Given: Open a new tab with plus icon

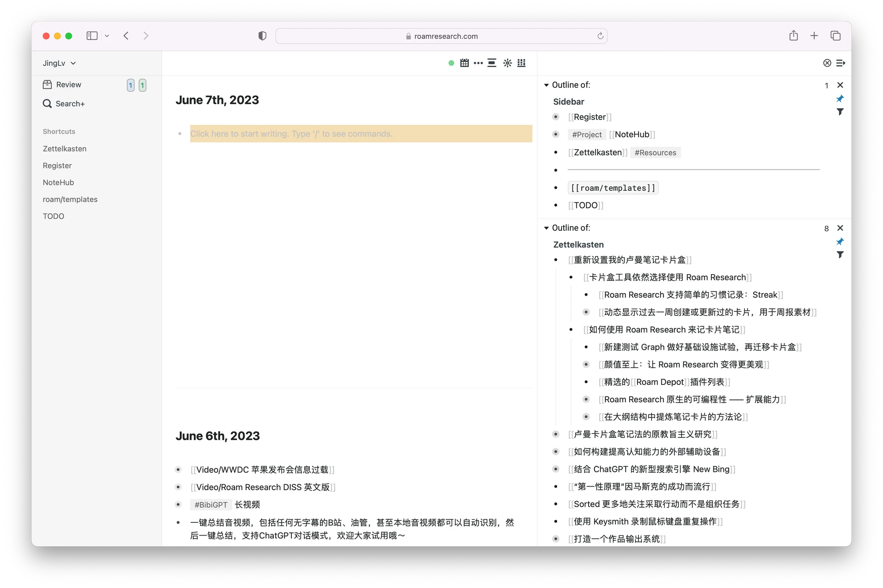Looking at the screenshot, I should click(x=814, y=36).
